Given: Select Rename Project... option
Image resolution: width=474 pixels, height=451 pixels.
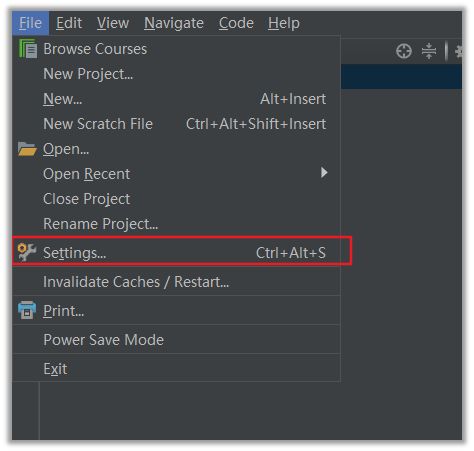Looking at the screenshot, I should click(176, 224).
